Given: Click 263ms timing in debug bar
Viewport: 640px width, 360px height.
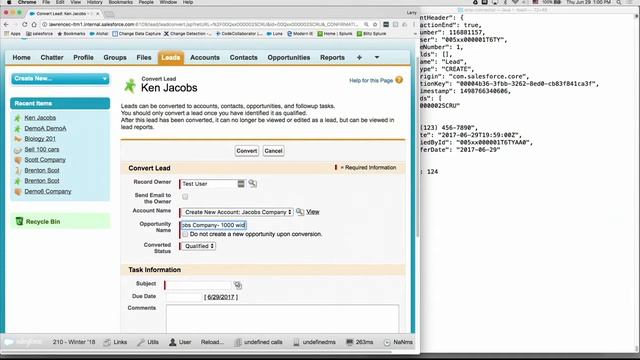Looking at the screenshot, I should (x=360, y=342).
